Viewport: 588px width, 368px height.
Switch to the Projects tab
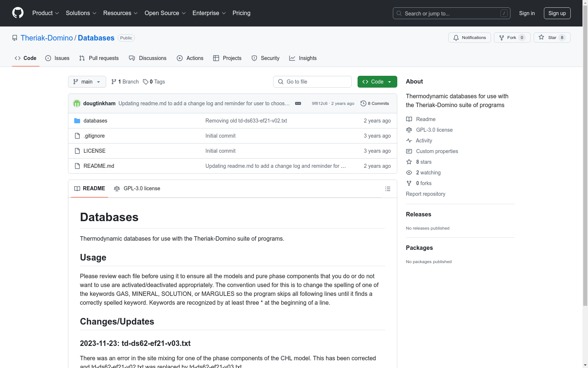click(227, 58)
